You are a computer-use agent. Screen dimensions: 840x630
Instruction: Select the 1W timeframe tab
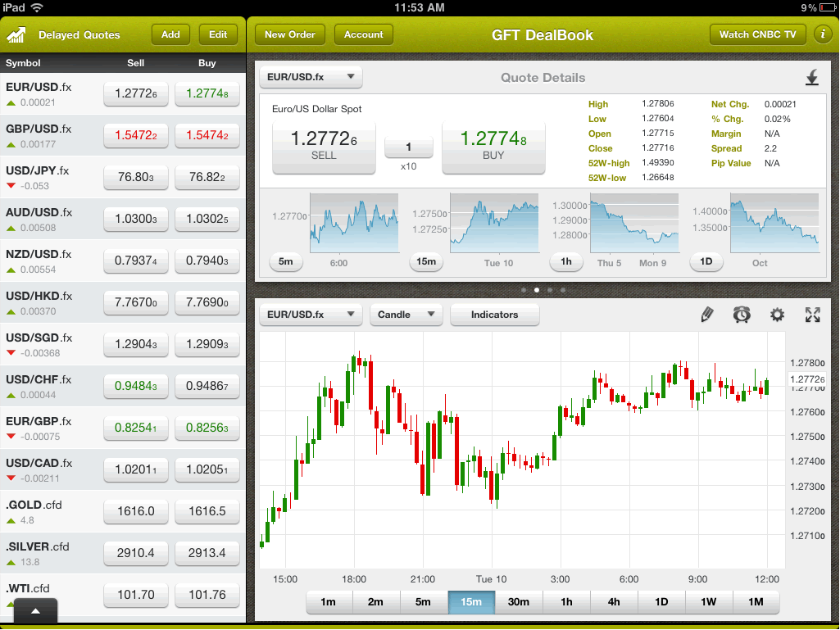pyautogui.click(x=708, y=601)
